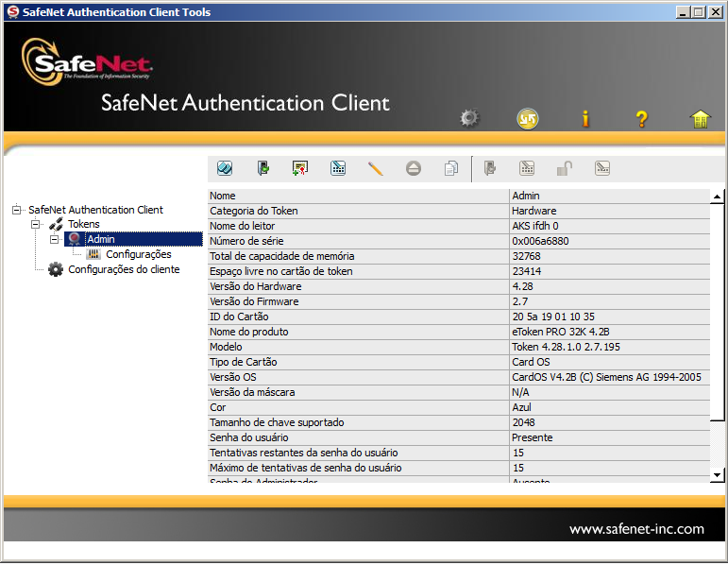Click the yellow Refresh arrows icon
Image resolution: width=728 pixels, height=565 pixels.
(x=528, y=118)
